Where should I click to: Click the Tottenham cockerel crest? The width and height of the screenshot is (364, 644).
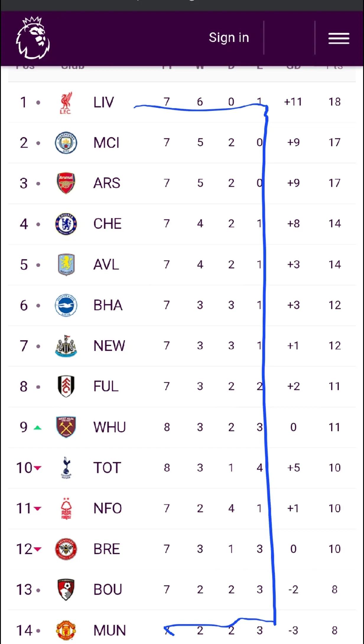coord(66,468)
